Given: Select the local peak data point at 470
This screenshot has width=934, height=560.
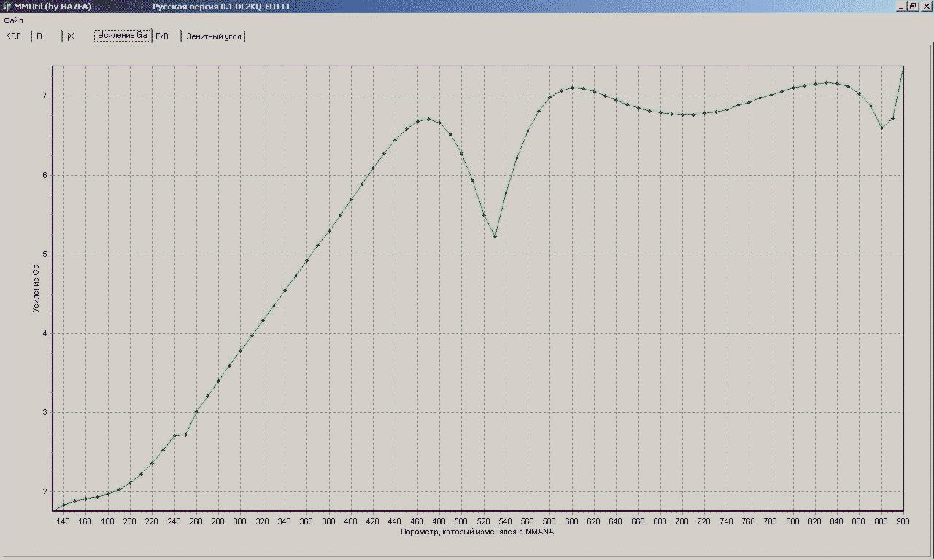Looking at the screenshot, I should (x=428, y=119).
